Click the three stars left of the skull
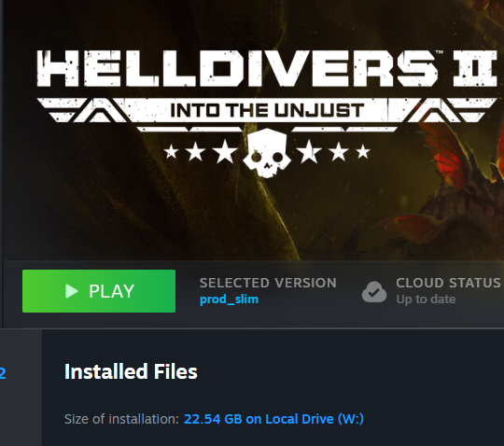The width and height of the screenshot is (504, 446). pyautogui.click(x=201, y=151)
